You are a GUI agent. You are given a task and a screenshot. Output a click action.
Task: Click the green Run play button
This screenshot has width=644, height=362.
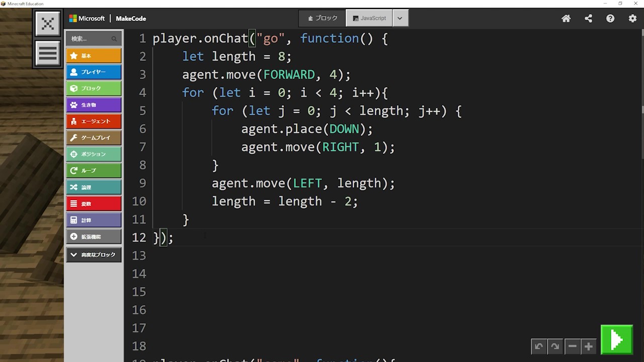click(616, 340)
